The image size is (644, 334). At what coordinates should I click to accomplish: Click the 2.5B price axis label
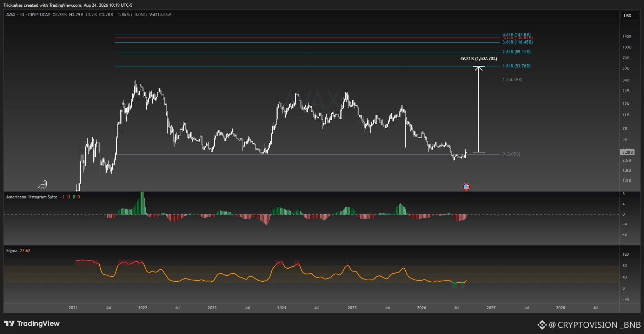626,161
